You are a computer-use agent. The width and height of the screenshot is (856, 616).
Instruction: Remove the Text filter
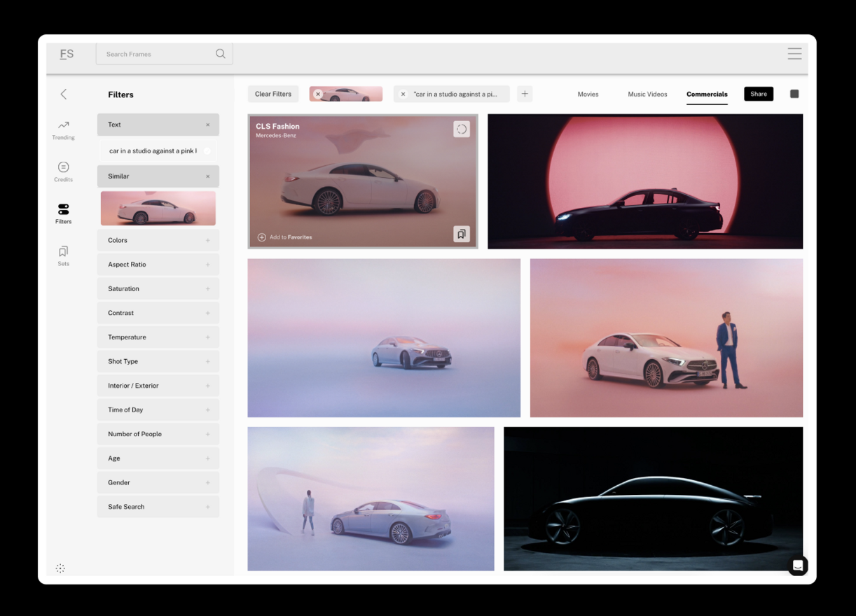207,125
